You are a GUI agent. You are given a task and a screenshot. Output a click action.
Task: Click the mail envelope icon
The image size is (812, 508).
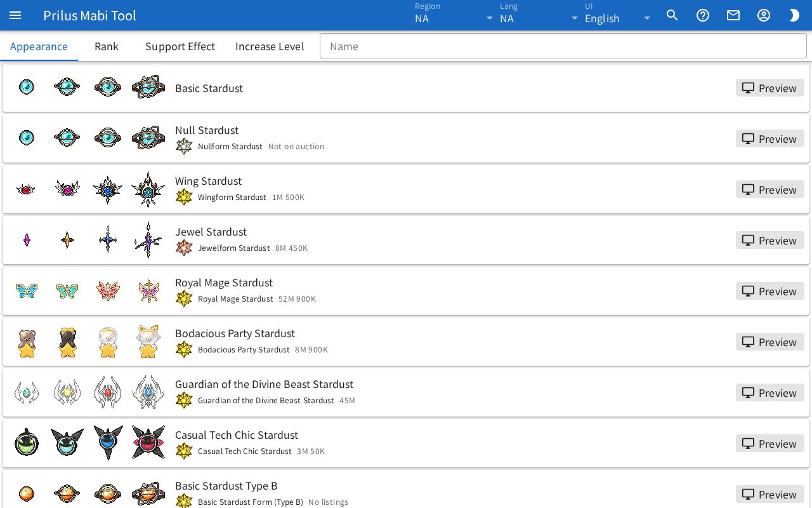coord(733,15)
